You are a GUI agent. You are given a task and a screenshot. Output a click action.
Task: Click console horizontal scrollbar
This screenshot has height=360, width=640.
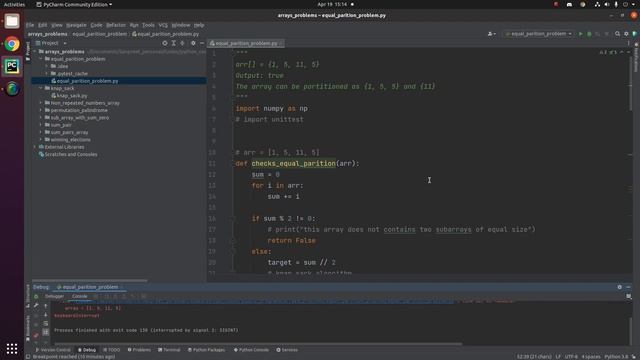click(257, 344)
